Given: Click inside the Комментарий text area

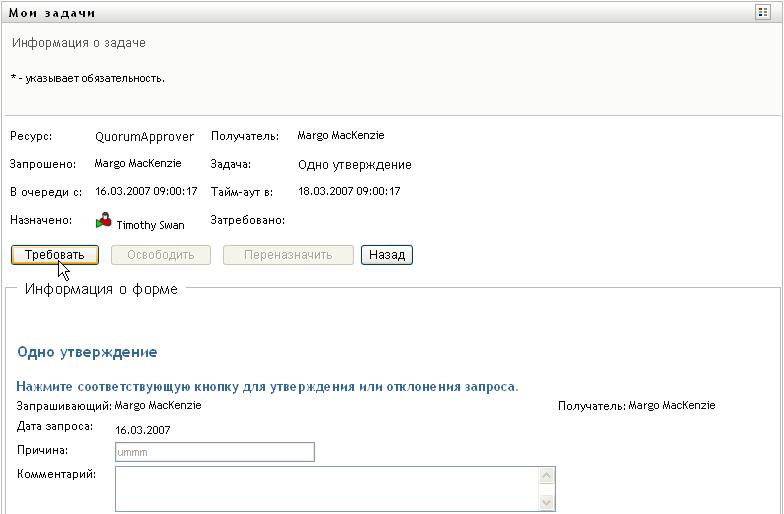Looking at the screenshot, I should pyautogui.click(x=327, y=489).
